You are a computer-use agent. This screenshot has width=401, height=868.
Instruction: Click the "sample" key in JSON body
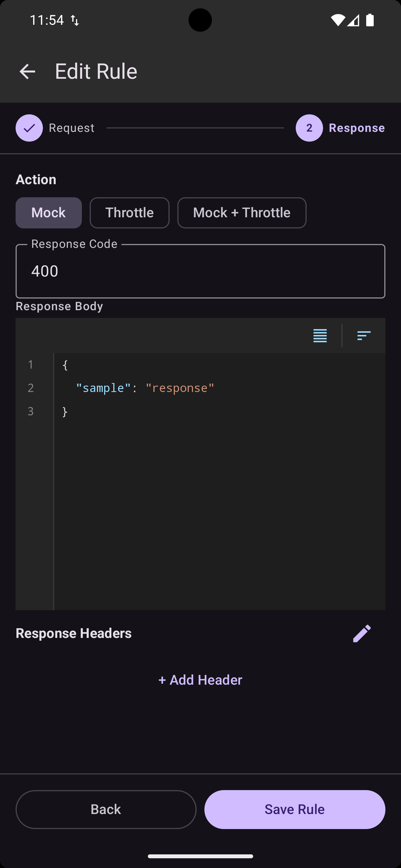pos(103,388)
